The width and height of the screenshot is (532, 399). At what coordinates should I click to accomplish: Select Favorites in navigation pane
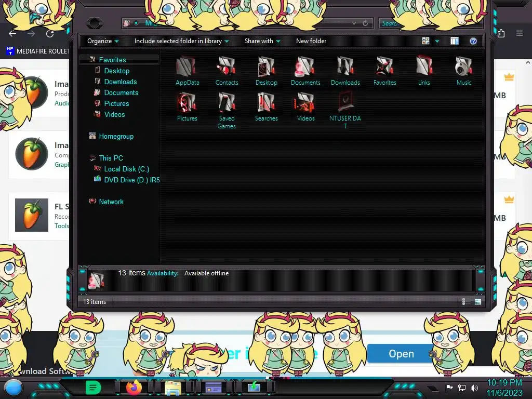112,60
